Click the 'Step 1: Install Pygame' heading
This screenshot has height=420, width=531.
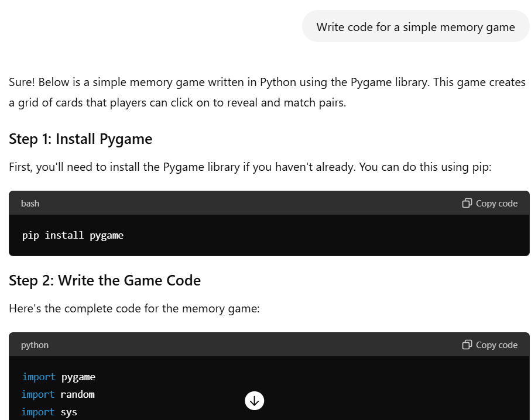point(81,139)
